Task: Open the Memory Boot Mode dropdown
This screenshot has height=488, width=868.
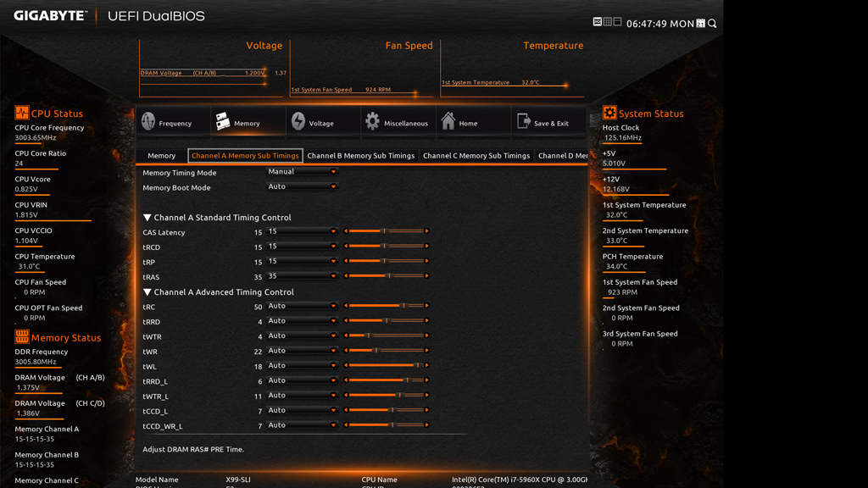Action: click(303, 187)
